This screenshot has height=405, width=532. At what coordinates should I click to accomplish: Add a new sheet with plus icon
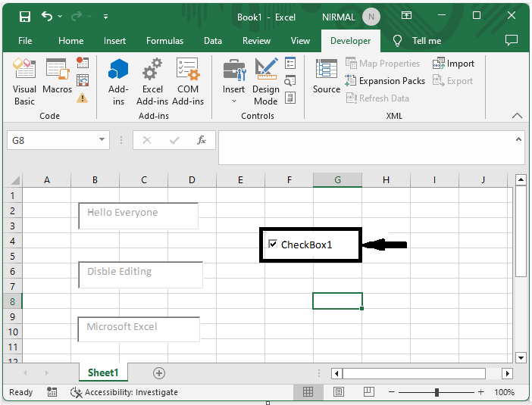coord(159,373)
